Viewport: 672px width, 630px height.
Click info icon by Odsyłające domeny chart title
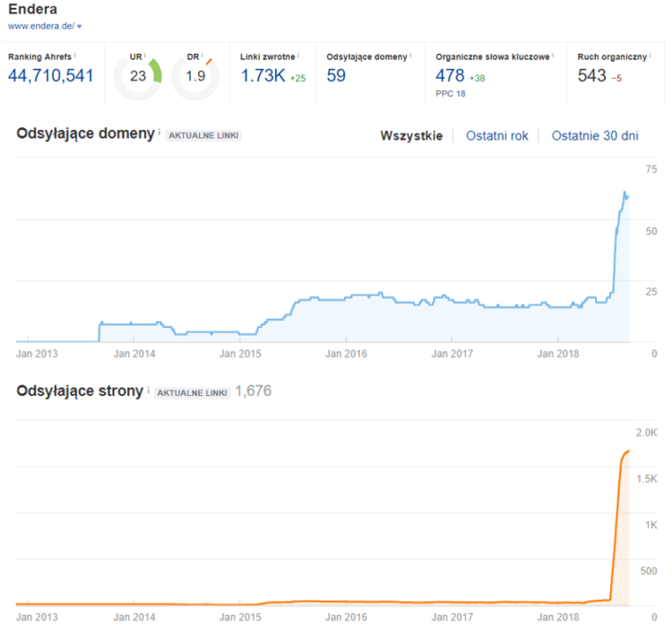click(x=159, y=132)
